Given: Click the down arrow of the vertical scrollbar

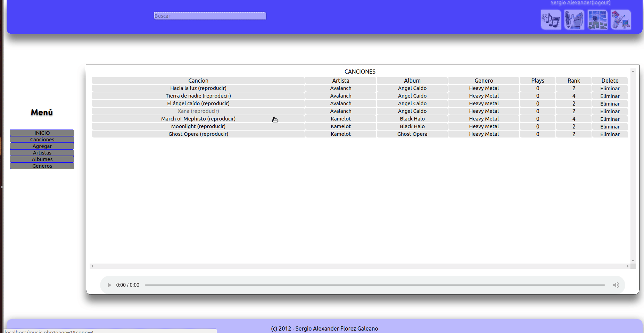Looking at the screenshot, I should 632,260.
